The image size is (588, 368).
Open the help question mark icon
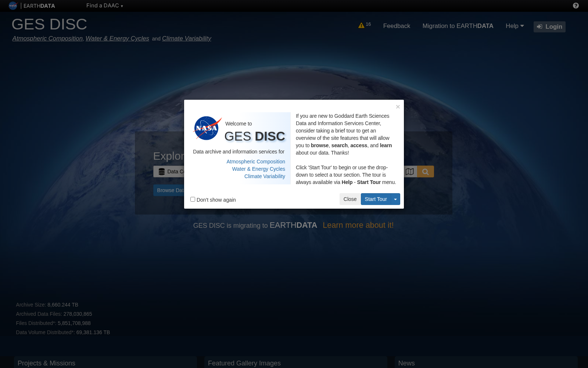click(576, 6)
